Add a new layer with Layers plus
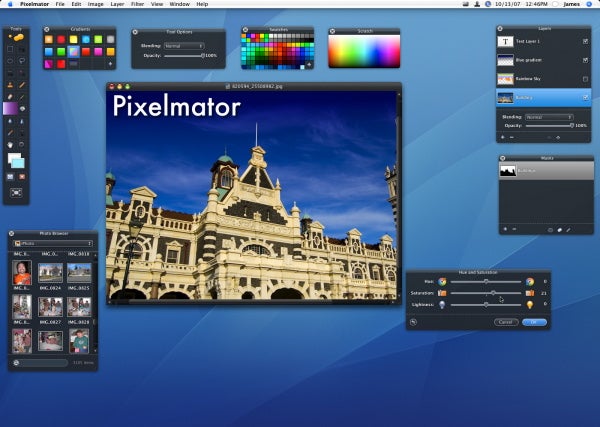Image resolution: width=600 pixels, height=427 pixels. [502, 137]
